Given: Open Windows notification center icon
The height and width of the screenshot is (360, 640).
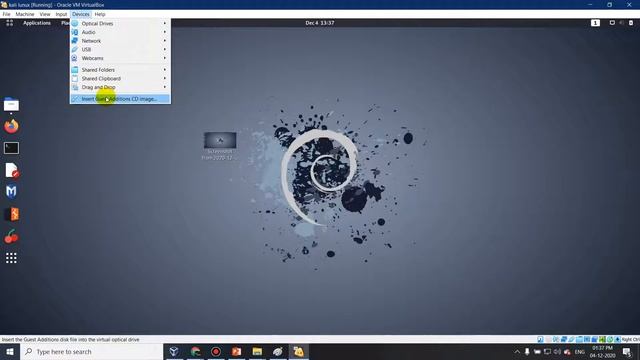Looking at the screenshot, I should tap(627, 352).
